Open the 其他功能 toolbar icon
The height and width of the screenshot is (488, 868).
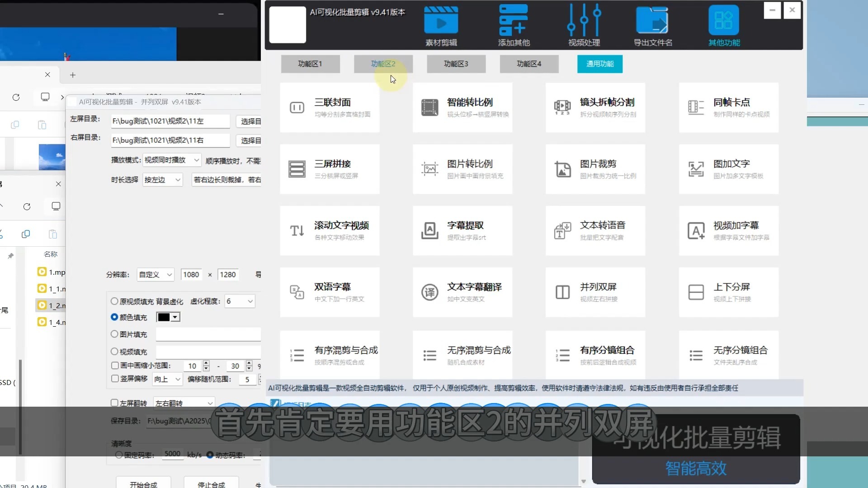[724, 26]
